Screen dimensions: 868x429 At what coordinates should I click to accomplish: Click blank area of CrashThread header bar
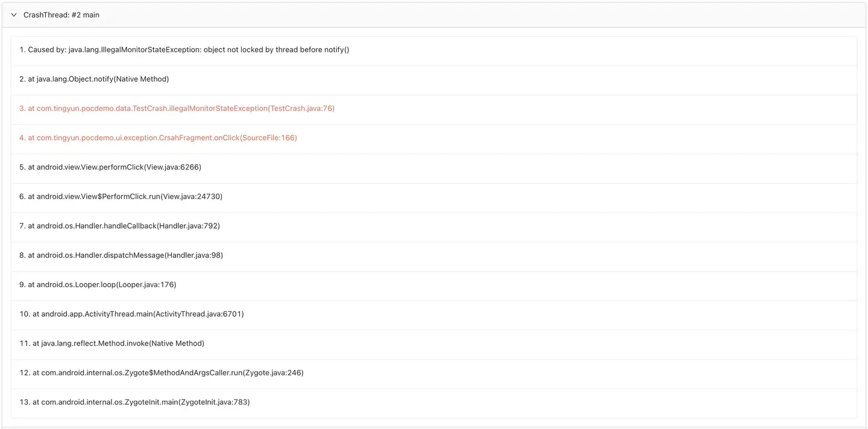(x=482, y=15)
